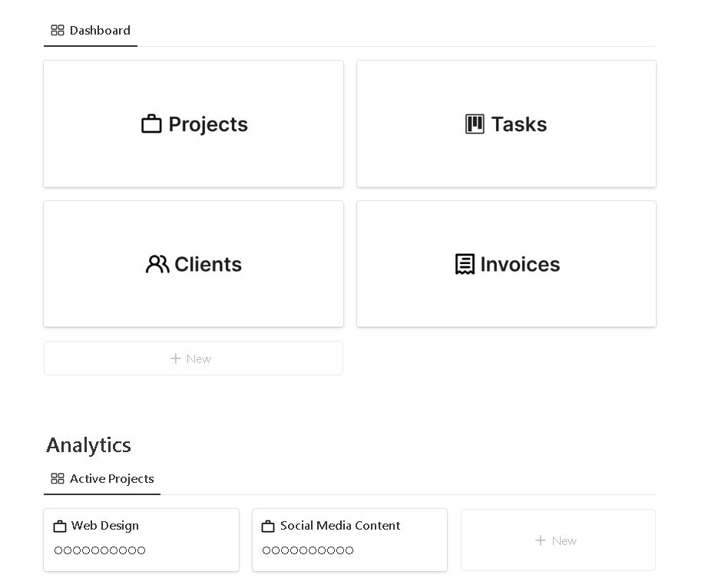
Task: Click the grid icon on Active Projects tab
Action: pos(58,479)
